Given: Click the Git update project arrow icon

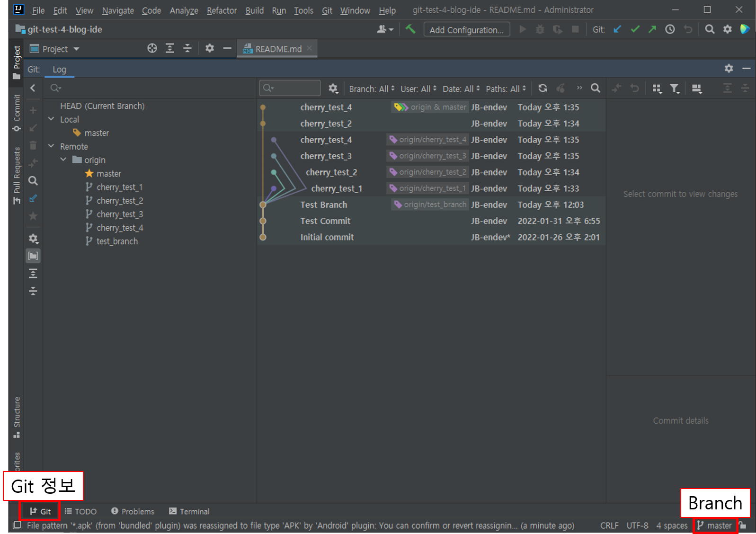Looking at the screenshot, I should (x=617, y=29).
